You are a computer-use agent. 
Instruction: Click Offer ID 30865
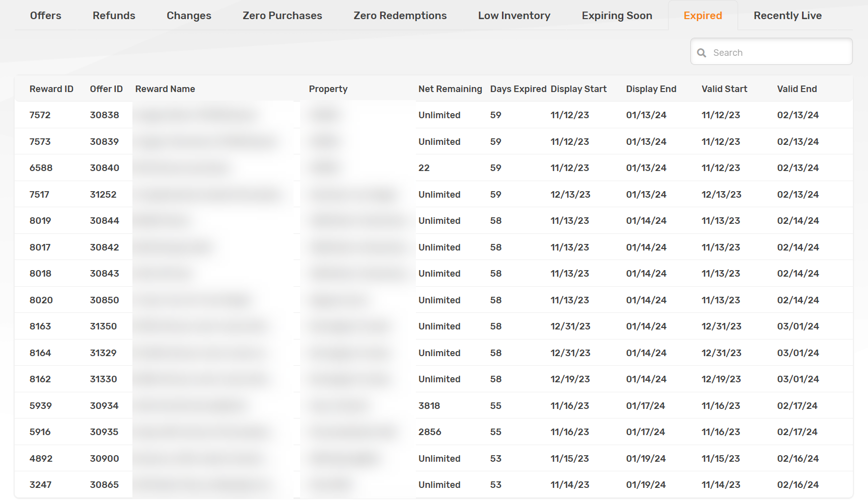pos(104,485)
